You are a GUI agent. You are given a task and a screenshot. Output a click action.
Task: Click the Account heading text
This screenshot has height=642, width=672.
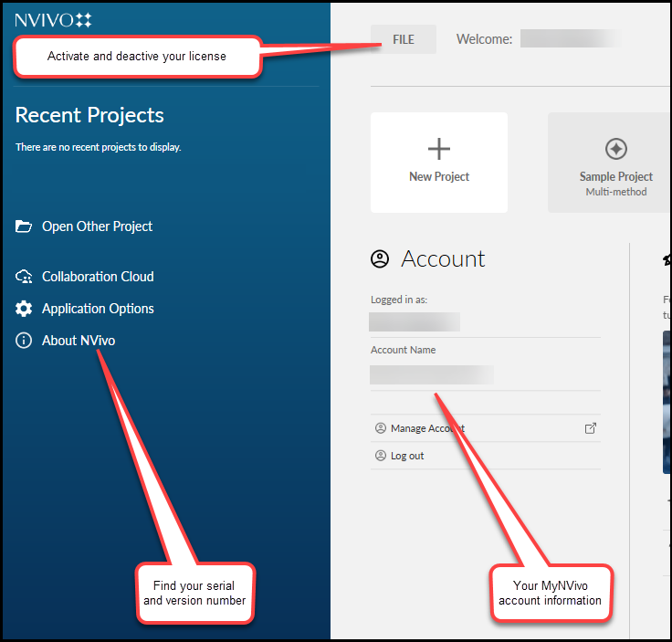pos(443,258)
